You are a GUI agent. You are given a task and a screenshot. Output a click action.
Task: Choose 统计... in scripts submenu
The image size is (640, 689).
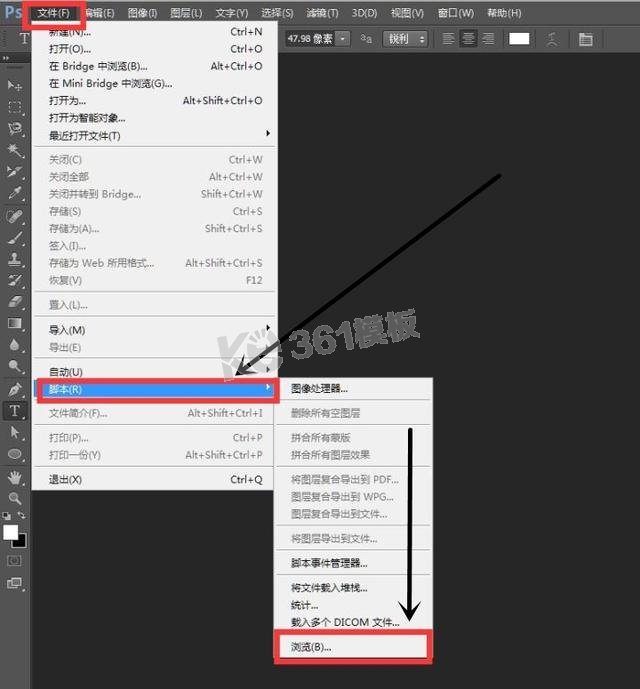(353, 605)
